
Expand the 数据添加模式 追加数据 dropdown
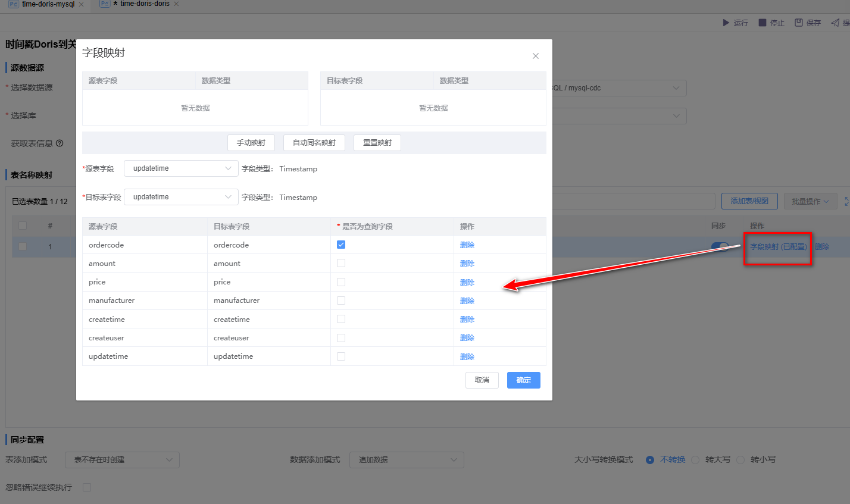point(406,460)
